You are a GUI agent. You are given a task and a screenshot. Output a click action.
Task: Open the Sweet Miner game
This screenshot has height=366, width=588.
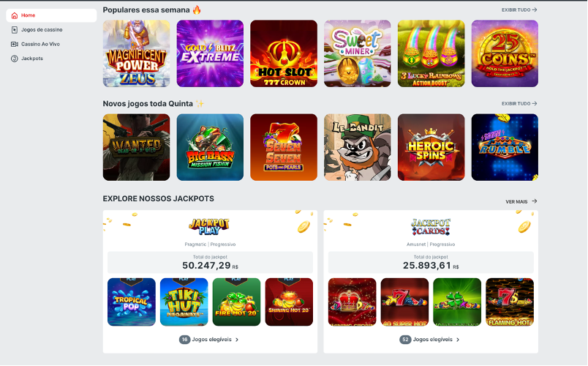(358, 53)
